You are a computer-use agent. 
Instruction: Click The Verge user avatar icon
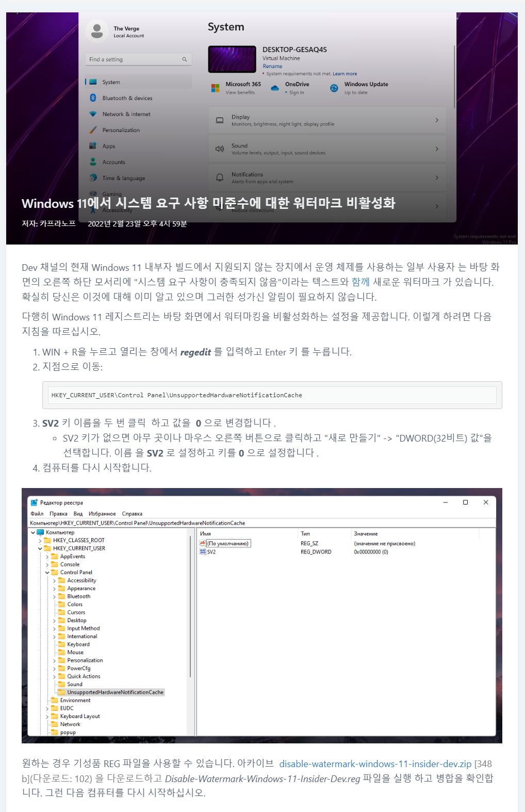click(x=96, y=31)
